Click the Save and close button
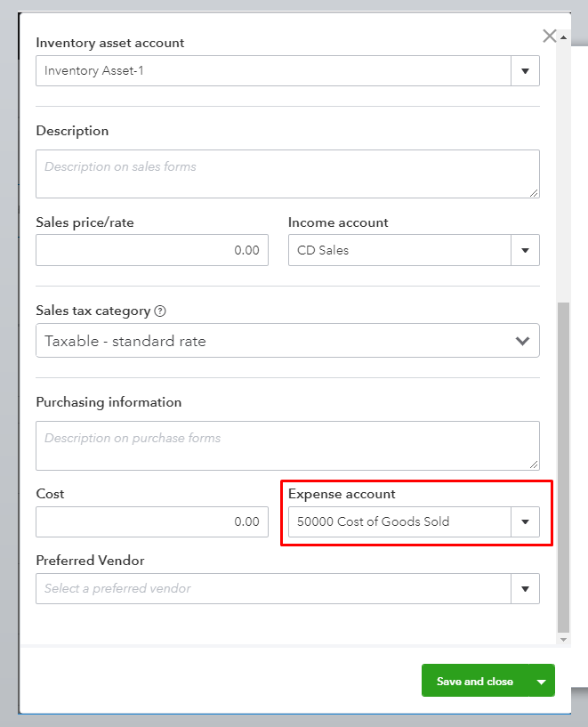588x727 pixels. pos(474,681)
